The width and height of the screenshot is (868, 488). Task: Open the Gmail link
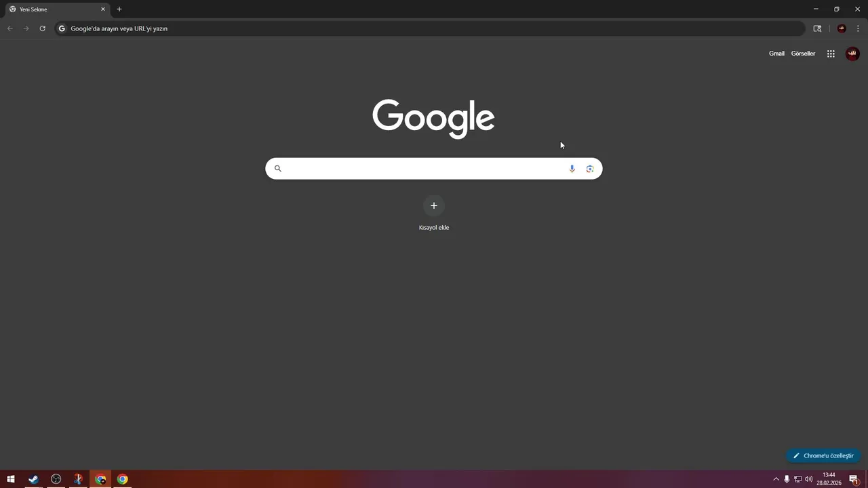(776, 54)
